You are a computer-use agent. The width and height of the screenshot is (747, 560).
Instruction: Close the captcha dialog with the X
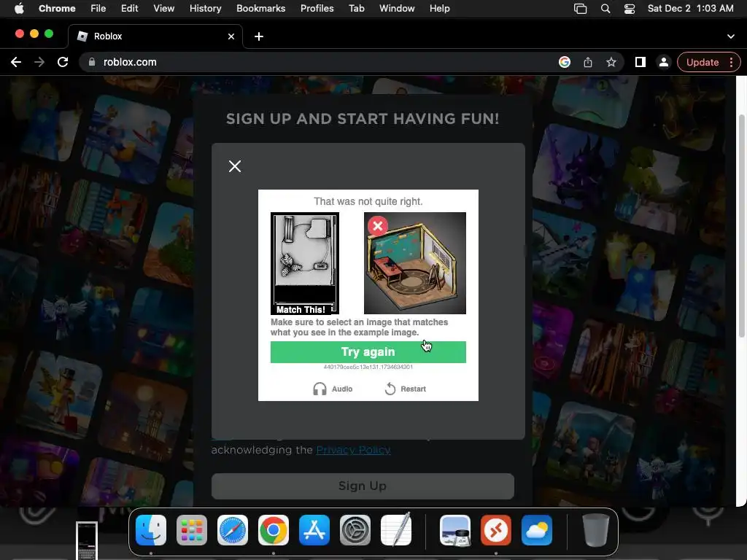(x=235, y=166)
